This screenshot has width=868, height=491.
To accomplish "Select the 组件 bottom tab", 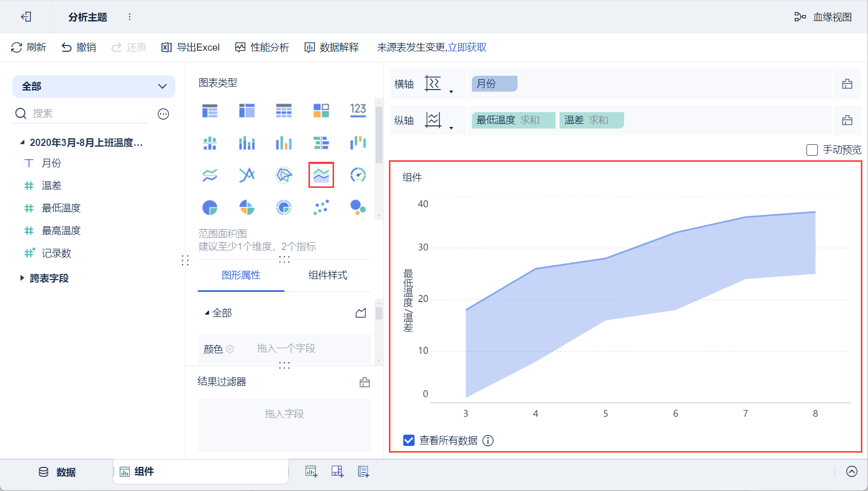I will coord(201,472).
